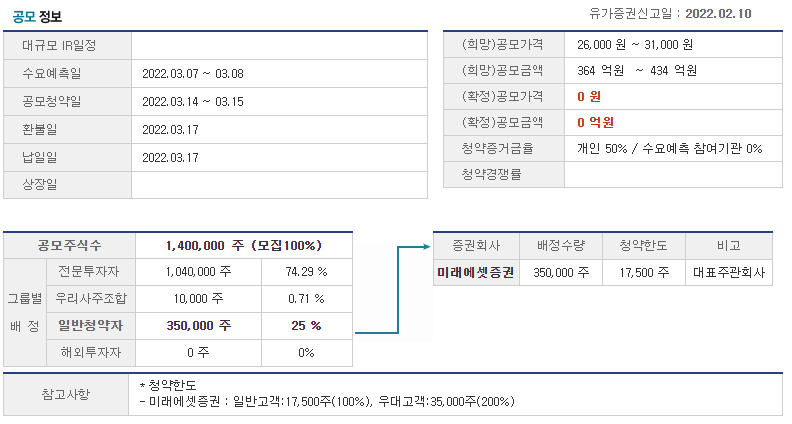Click the 전문투자자 row label
792x424 pixels.
[x=91, y=272]
